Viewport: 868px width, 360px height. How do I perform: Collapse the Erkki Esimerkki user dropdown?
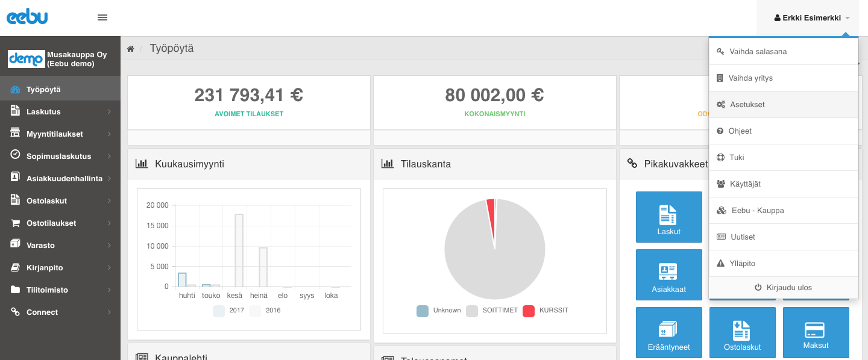click(811, 18)
